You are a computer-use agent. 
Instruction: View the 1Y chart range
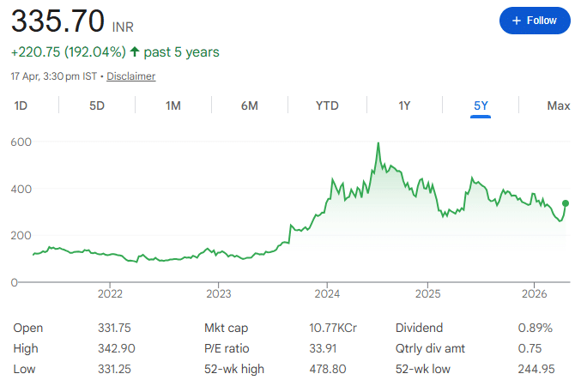(x=404, y=106)
